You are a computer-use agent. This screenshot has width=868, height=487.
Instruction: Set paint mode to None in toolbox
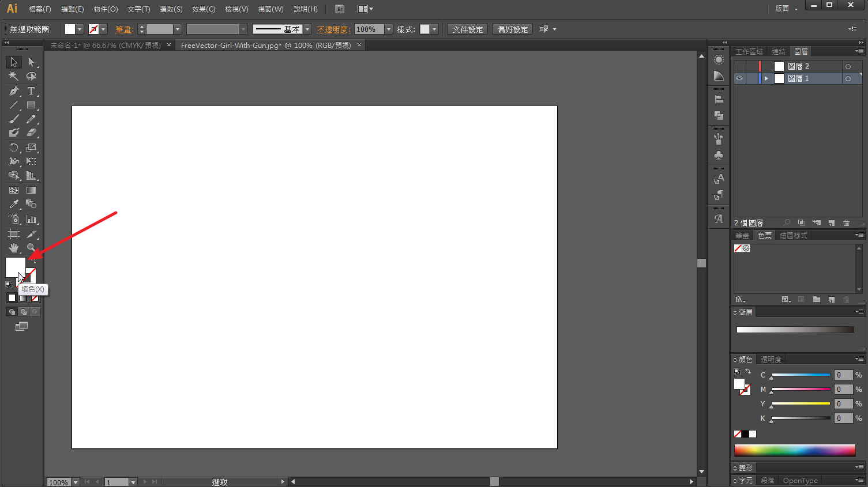[x=35, y=298]
